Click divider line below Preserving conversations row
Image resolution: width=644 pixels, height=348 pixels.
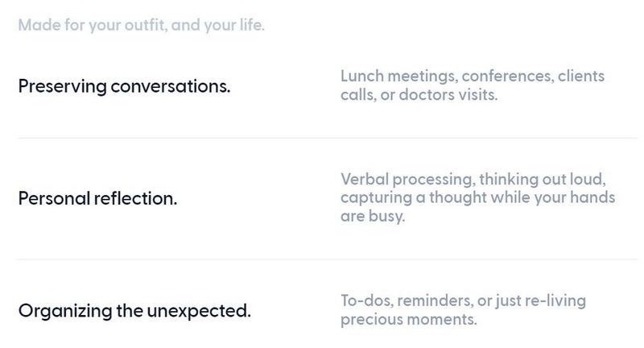coord(327,139)
